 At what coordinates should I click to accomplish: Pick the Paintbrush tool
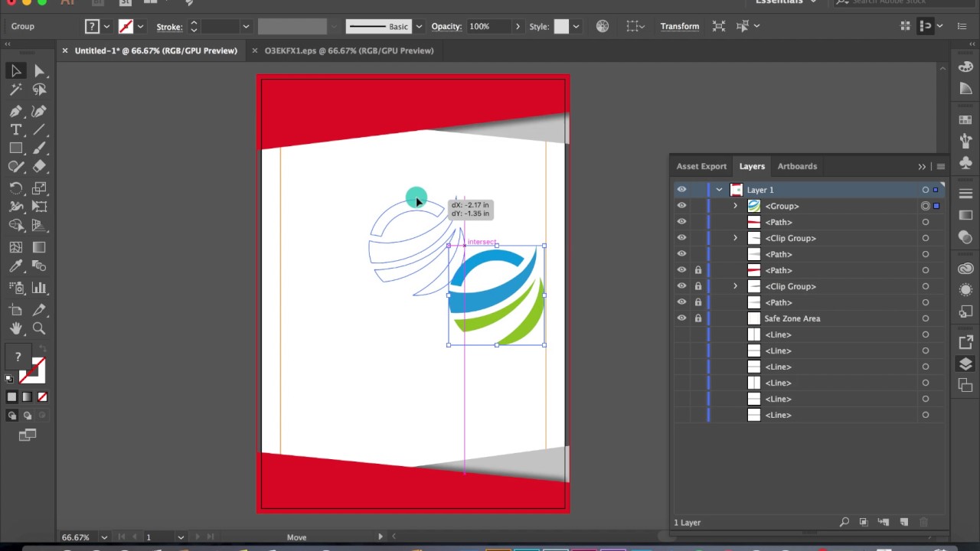pyautogui.click(x=39, y=148)
